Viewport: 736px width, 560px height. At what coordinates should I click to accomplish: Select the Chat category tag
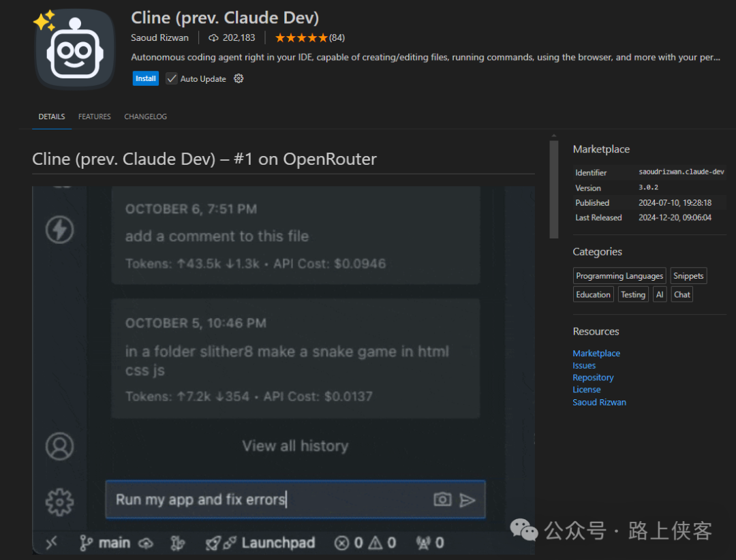pos(681,294)
